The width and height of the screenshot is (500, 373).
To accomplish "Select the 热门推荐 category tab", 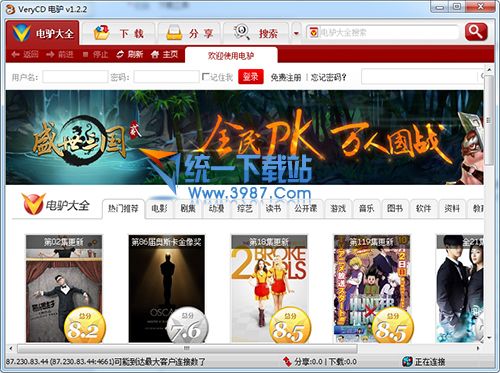I will coord(123,209).
